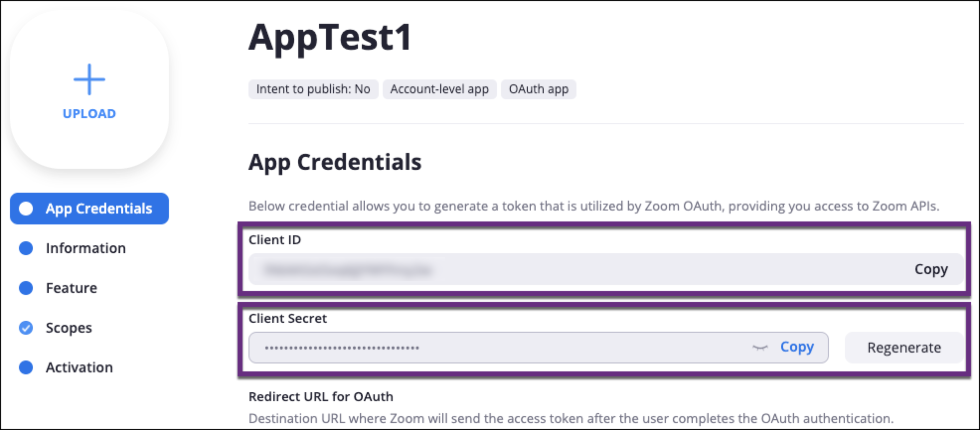
Task: Click the blue Feature navigation dot
Action: point(26,288)
